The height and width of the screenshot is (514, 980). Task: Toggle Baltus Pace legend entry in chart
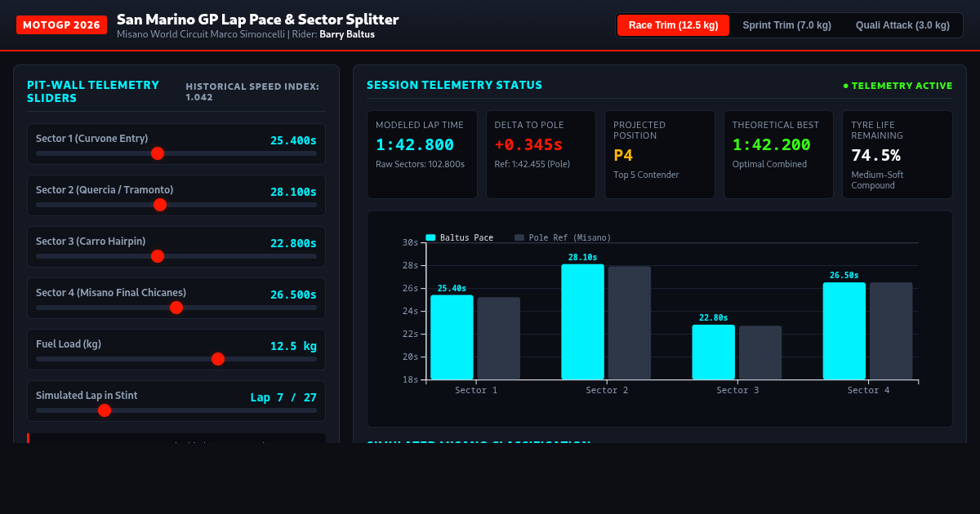click(x=460, y=237)
